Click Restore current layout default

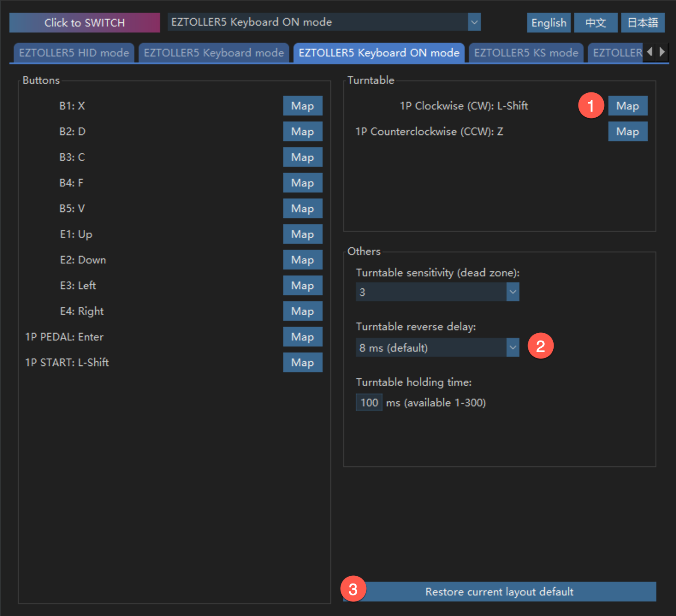click(499, 592)
